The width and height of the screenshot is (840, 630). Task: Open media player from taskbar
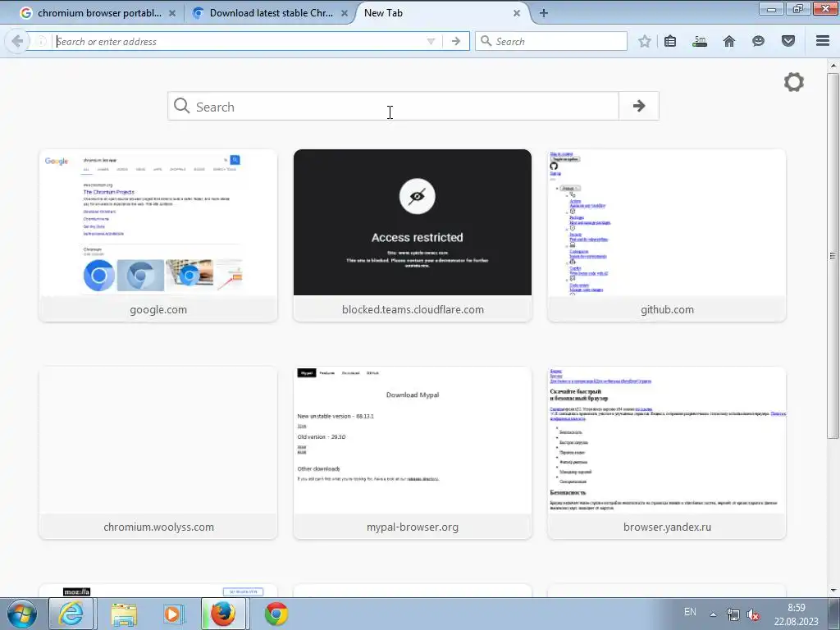pyautogui.click(x=173, y=614)
